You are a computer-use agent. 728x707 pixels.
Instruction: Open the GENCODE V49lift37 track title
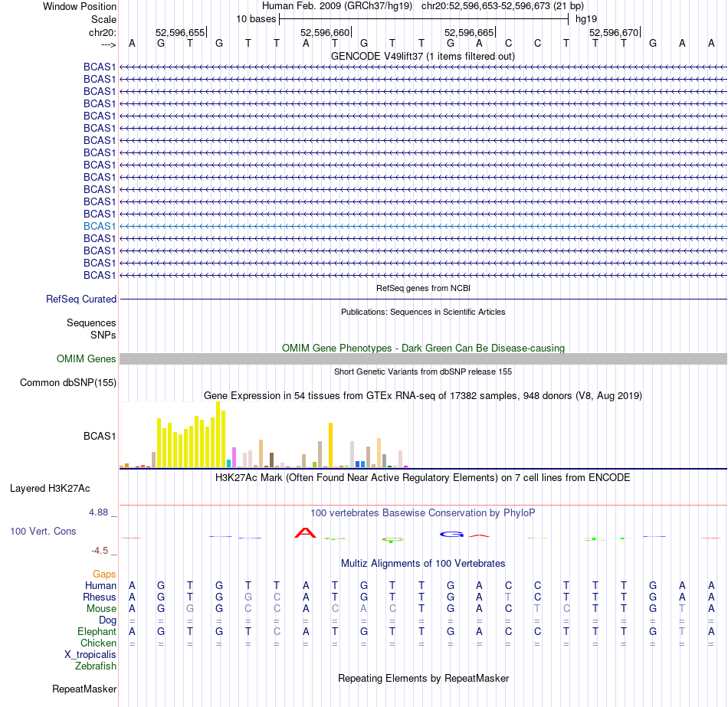(x=422, y=56)
